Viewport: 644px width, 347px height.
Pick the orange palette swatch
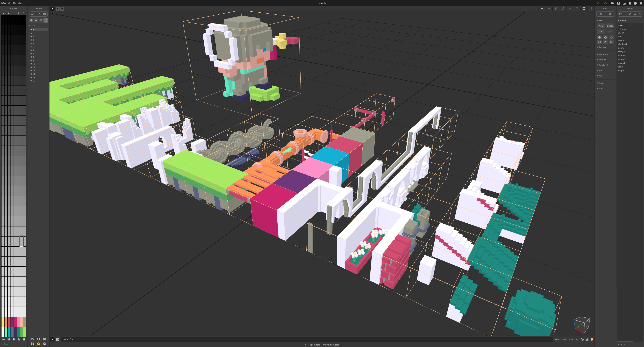pyautogui.click(x=6, y=322)
